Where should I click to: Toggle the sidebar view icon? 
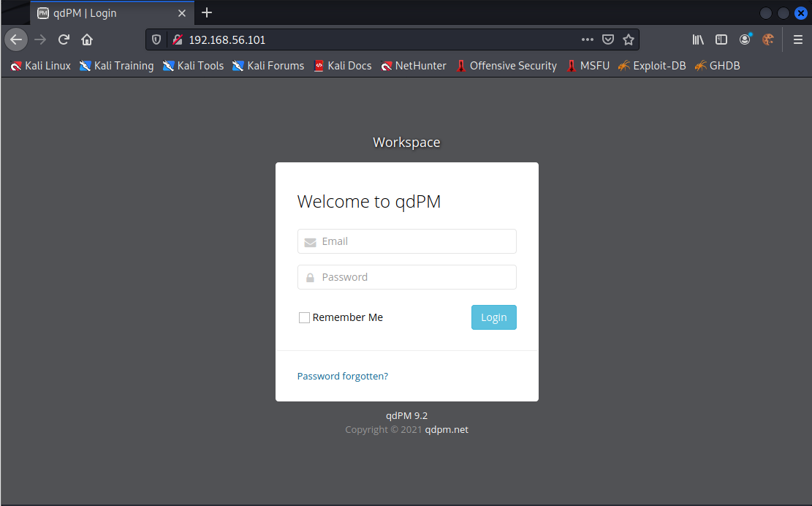721,39
